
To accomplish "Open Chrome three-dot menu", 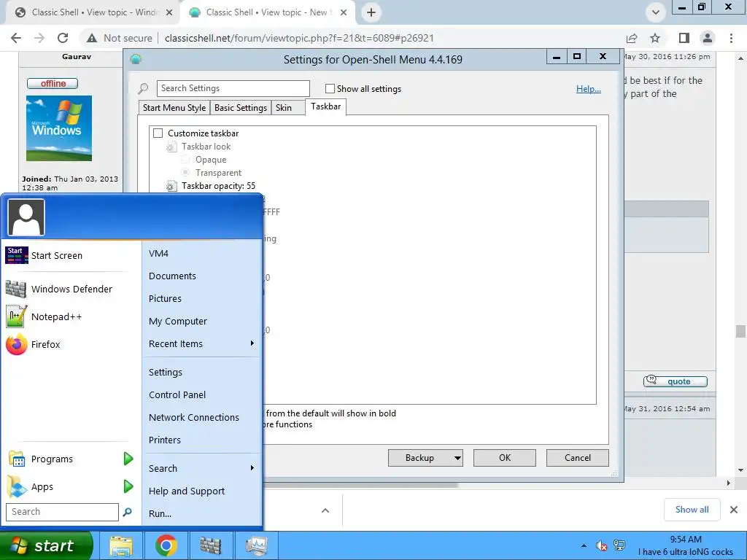I will coord(731,38).
